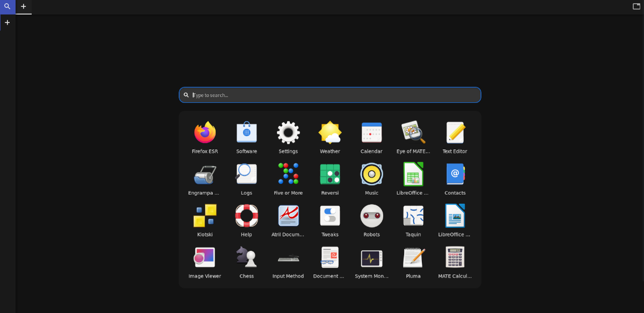Click the search input field
The width and height of the screenshot is (644, 313).
[330, 95]
